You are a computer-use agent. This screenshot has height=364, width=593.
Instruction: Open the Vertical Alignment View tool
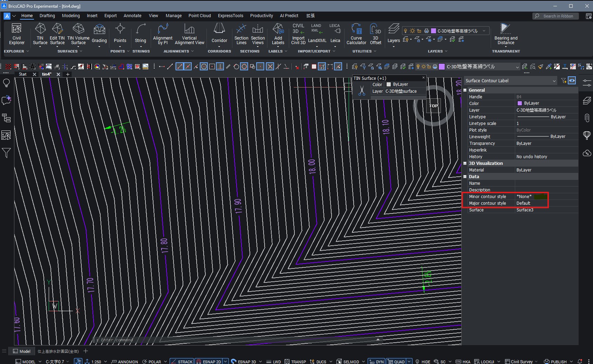click(x=189, y=34)
